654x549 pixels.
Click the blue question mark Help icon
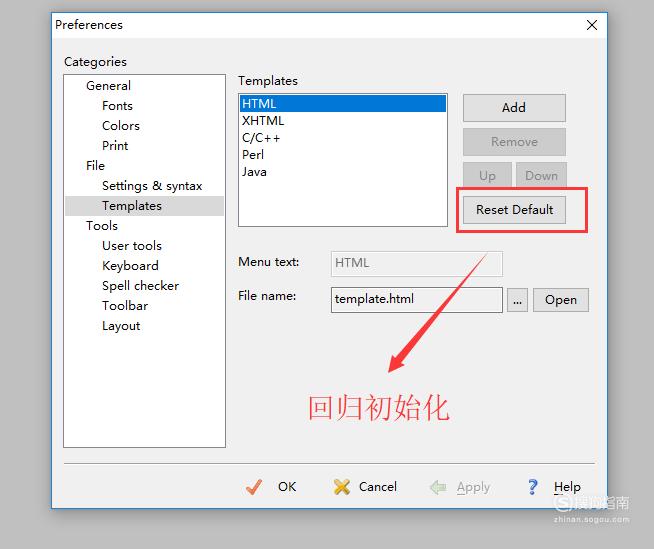click(533, 487)
